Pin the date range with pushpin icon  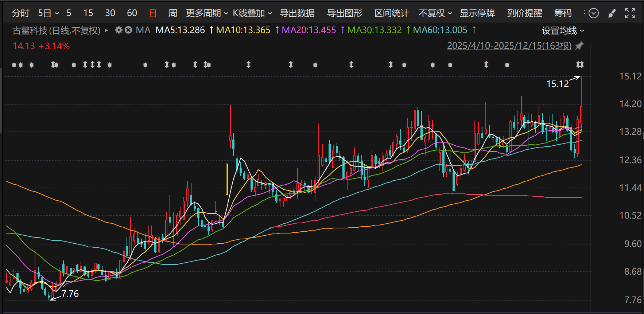[x=579, y=46]
